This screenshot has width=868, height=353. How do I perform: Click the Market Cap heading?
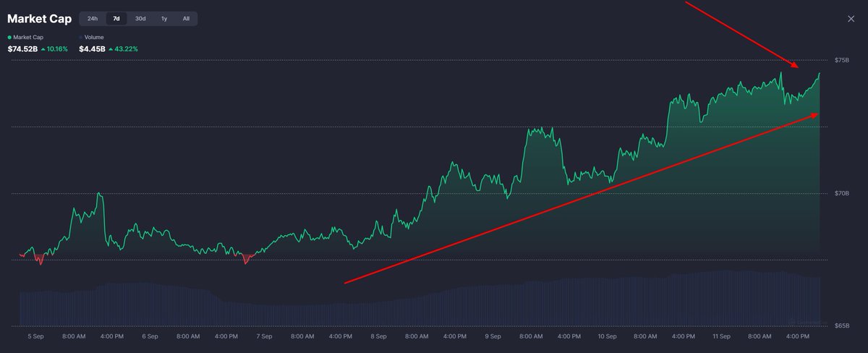coord(39,19)
